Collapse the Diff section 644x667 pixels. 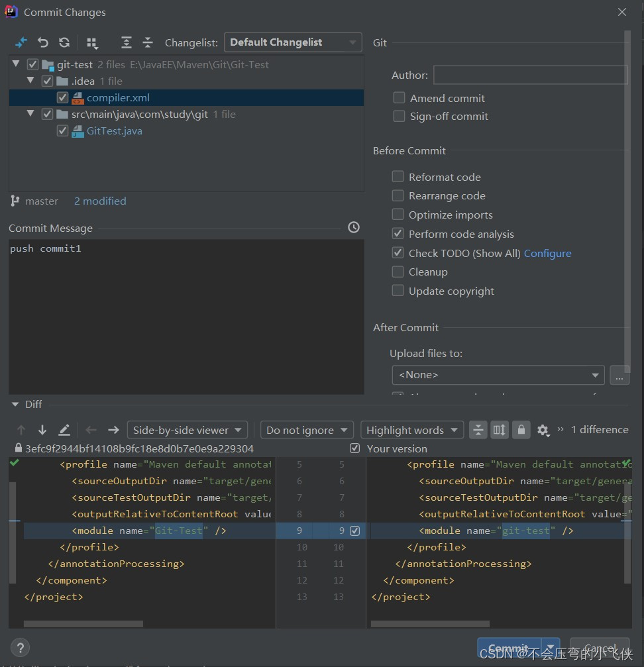coord(15,404)
